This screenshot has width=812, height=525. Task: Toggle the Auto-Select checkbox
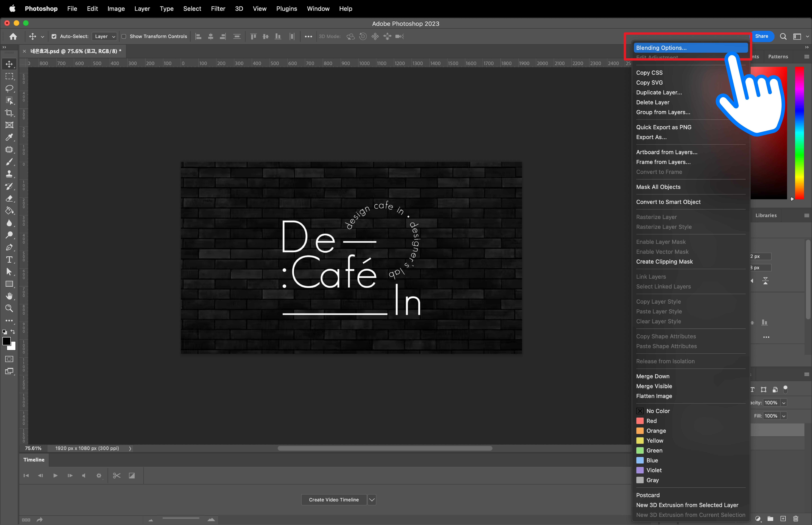pyautogui.click(x=54, y=36)
